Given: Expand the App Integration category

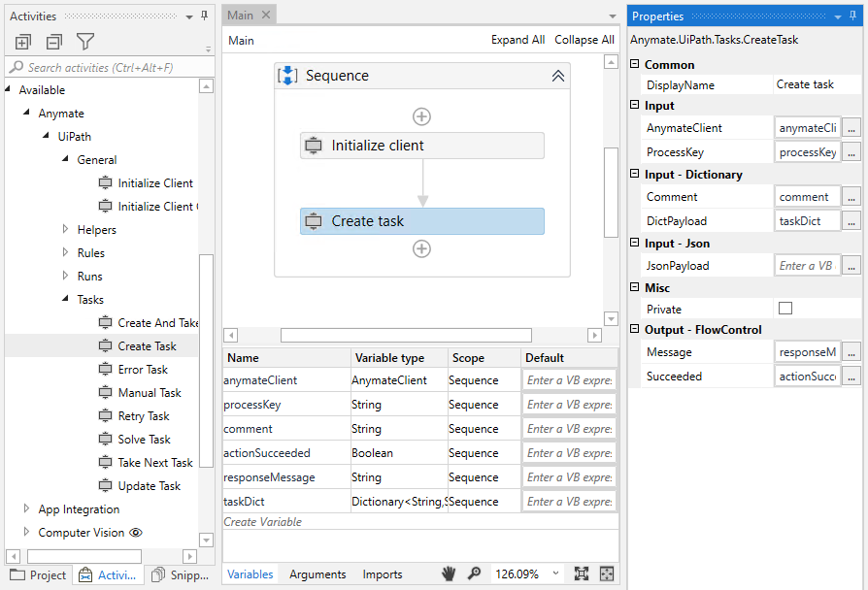Looking at the screenshot, I should click(25, 508).
